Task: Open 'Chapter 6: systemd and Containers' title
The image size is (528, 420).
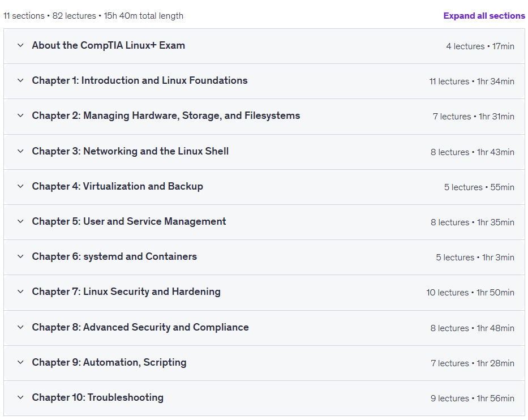Action: (114, 256)
